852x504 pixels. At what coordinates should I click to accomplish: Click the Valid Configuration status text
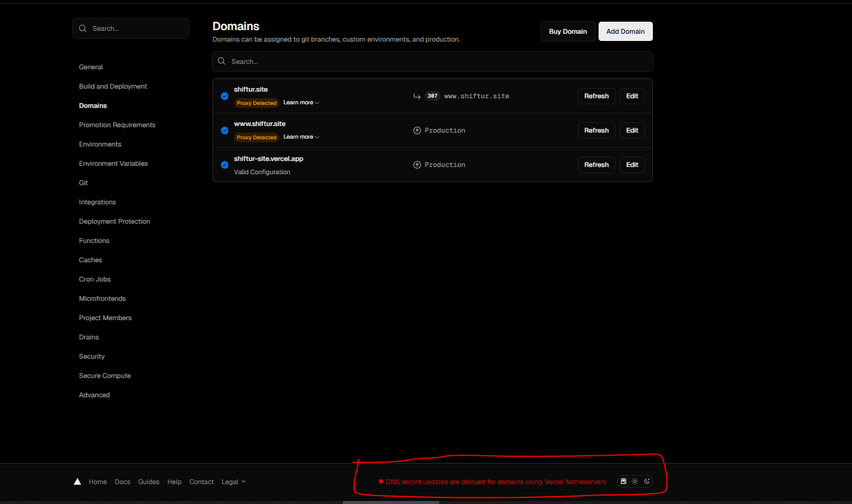(x=262, y=172)
